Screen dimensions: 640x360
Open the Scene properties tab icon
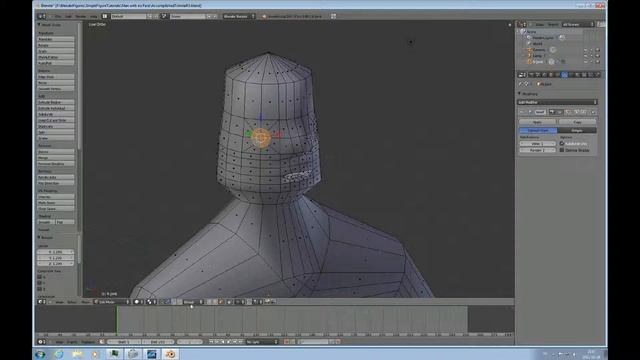click(538, 75)
